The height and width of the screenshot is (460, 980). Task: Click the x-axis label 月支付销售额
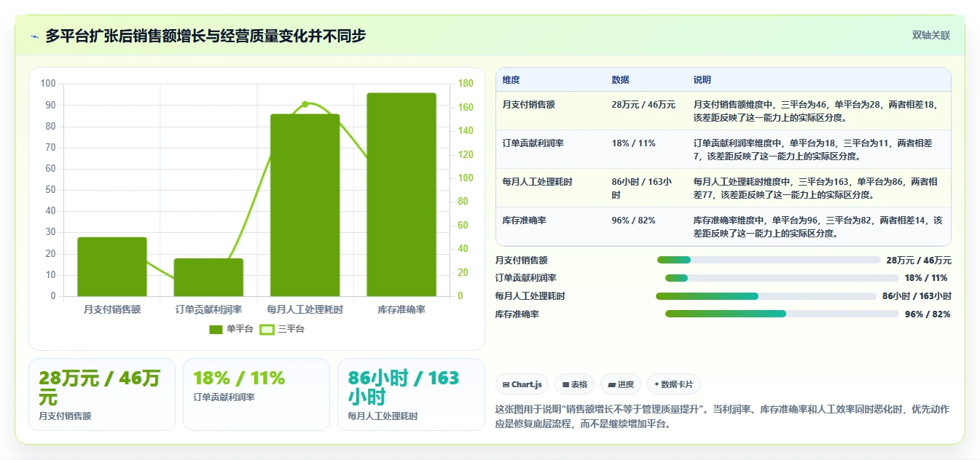pyautogui.click(x=112, y=309)
